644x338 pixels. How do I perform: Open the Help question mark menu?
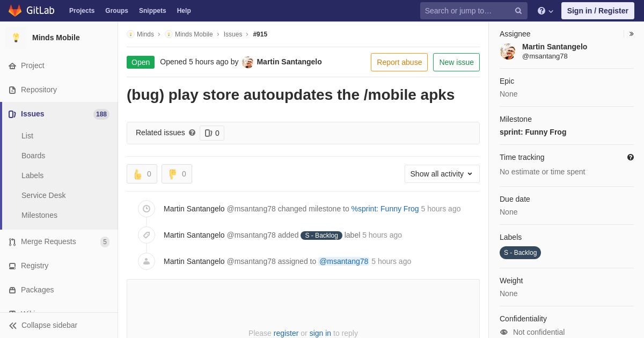pos(545,11)
